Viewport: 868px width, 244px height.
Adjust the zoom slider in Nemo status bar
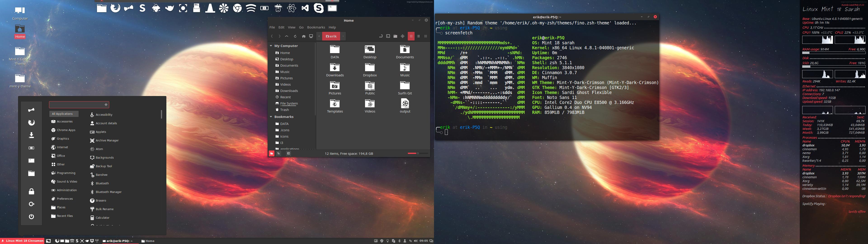(418, 153)
